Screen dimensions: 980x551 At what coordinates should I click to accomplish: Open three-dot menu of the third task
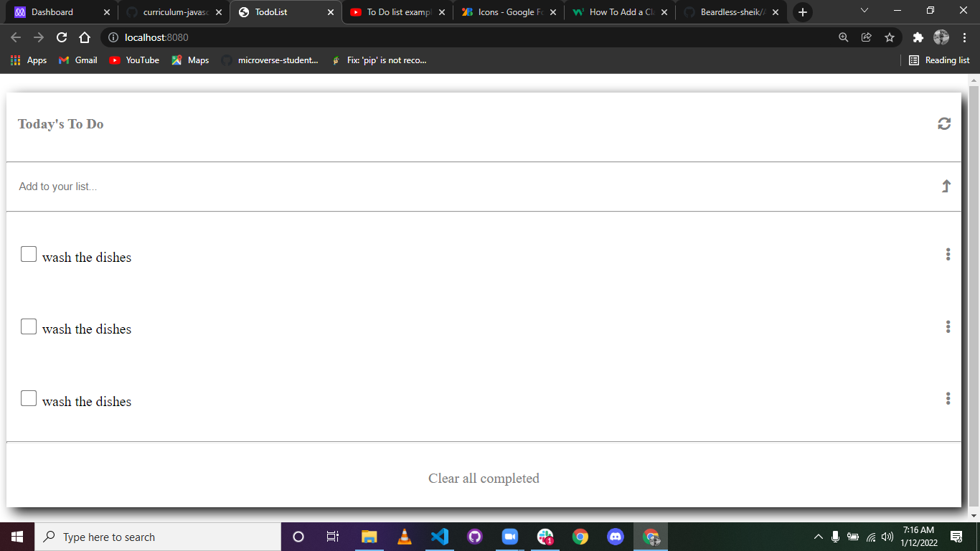pyautogui.click(x=948, y=398)
